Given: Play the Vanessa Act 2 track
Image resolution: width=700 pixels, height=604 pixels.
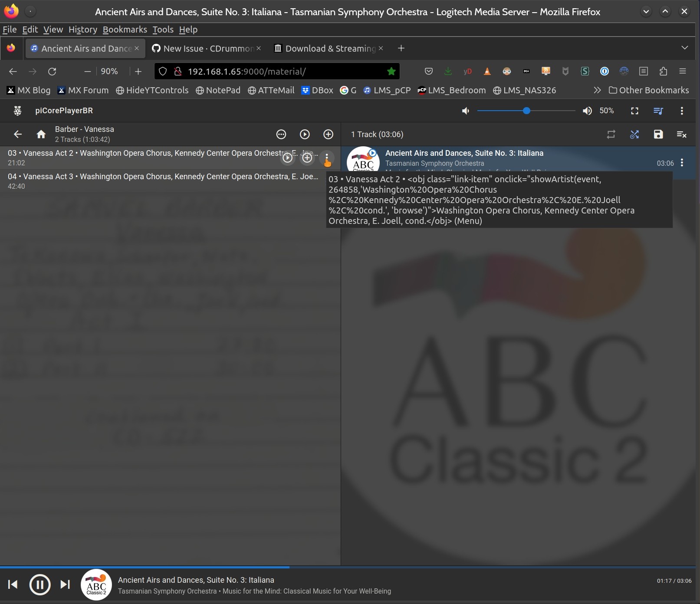Looking at the screenshot, I should (x=288, y=158).
